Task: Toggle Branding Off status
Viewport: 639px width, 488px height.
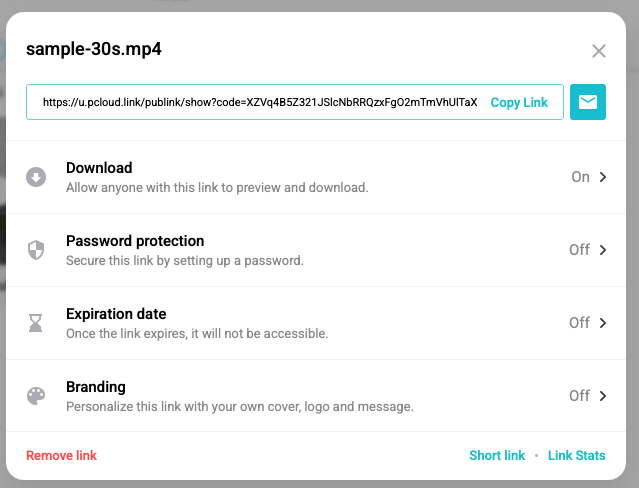Action: 580,396
